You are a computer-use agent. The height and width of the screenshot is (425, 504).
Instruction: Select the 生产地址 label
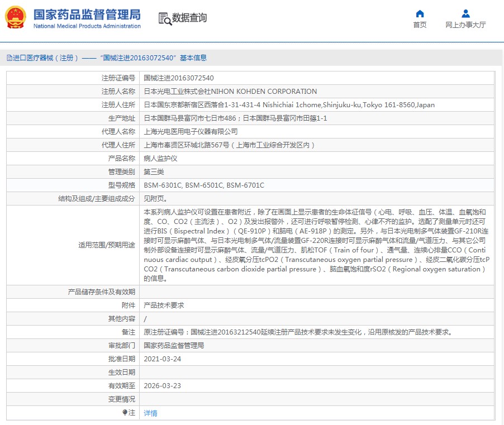pos(122,118)
